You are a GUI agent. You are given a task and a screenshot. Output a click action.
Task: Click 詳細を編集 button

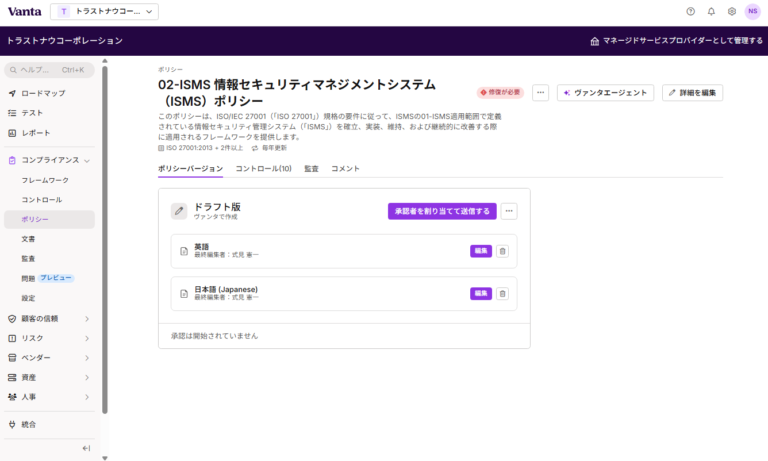click(x=693, y=93)
